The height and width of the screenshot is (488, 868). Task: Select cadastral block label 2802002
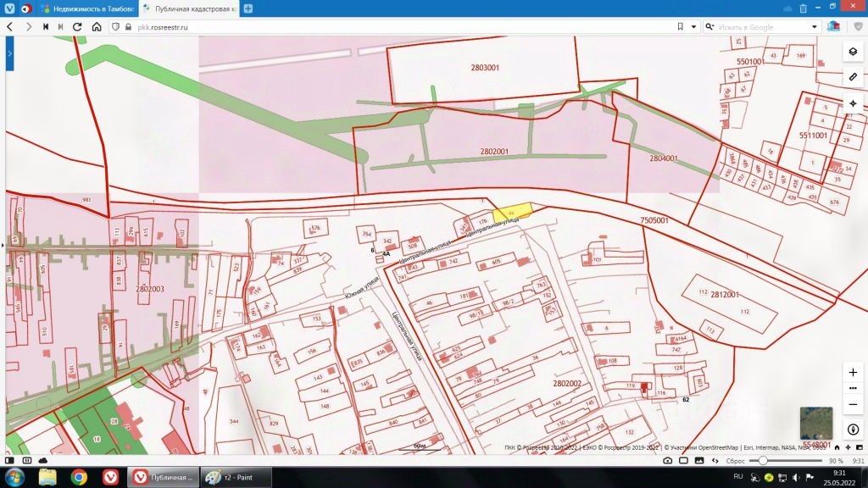[567, 384]
